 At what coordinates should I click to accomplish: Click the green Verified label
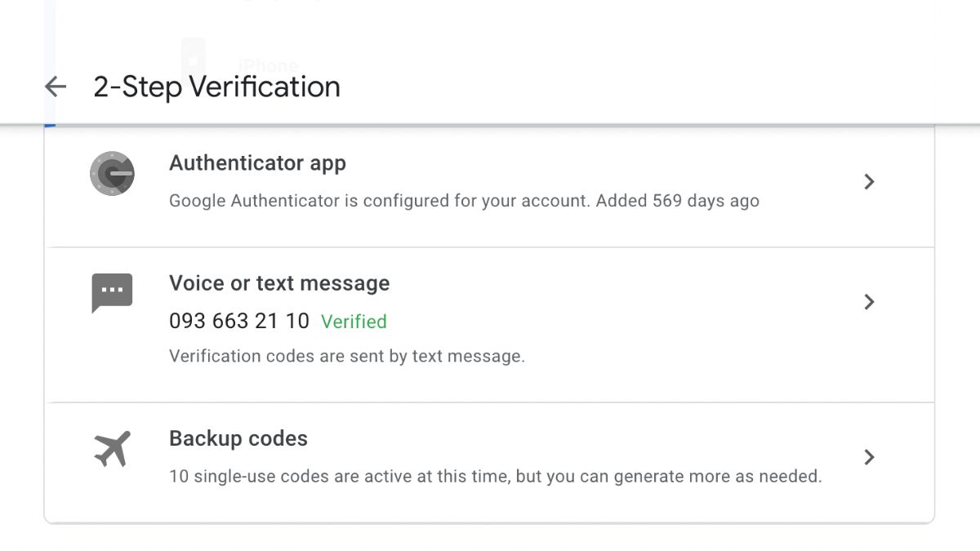click(354, 322)
